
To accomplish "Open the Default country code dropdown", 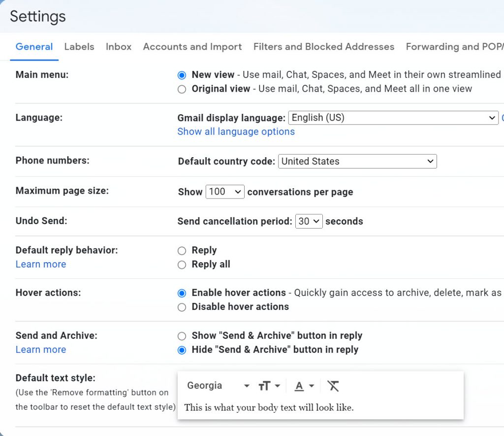I will [357, 161].
